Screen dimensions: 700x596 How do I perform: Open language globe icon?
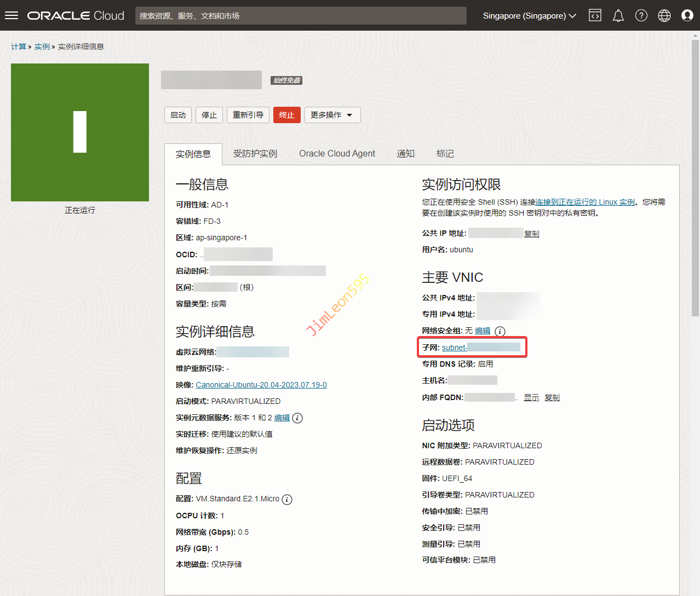(664, 16)
